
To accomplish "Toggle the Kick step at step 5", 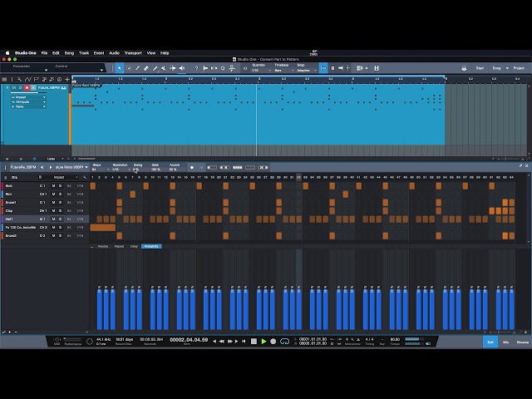I will click(119, 186).
